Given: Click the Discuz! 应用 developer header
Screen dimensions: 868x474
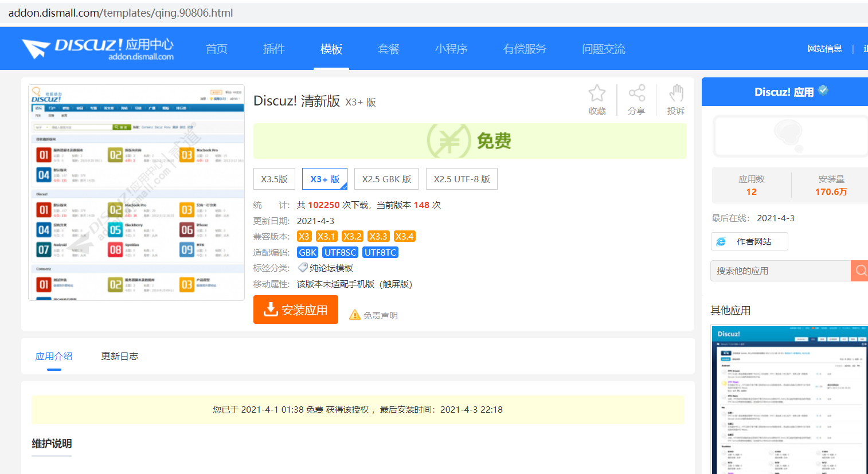Looking at the screenshot, I should pos(784,92).
